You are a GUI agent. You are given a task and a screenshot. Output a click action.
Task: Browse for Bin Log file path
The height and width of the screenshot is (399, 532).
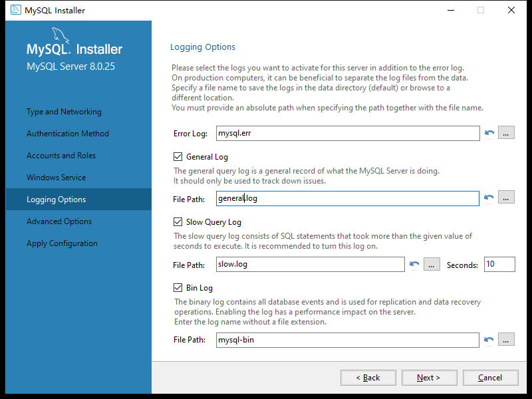[x=506, y=339]
